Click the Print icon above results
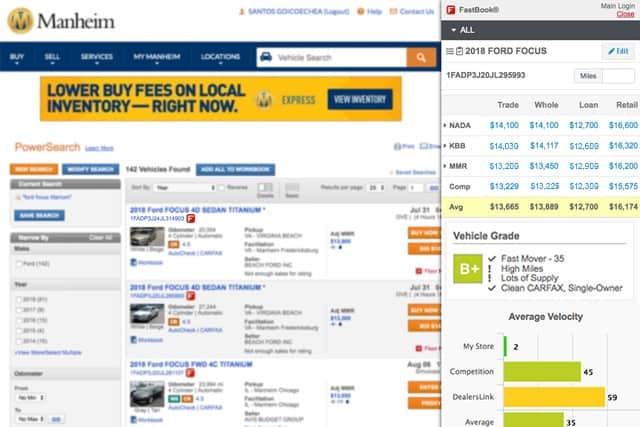The image size is (640, 427). [397, 146]
